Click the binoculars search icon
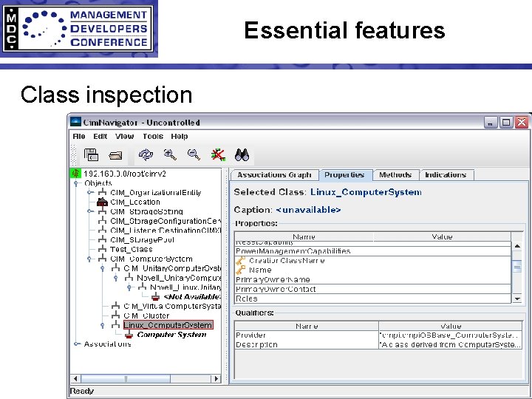Viewport: 532px width, 399px height. coord(242,154)
